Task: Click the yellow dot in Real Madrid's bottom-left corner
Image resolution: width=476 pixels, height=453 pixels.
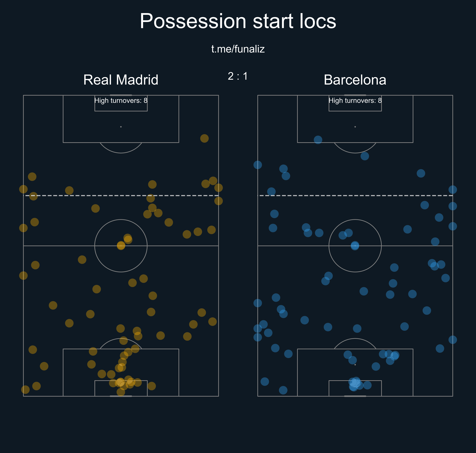Action: pyautogui.click(x=25, y=389)
